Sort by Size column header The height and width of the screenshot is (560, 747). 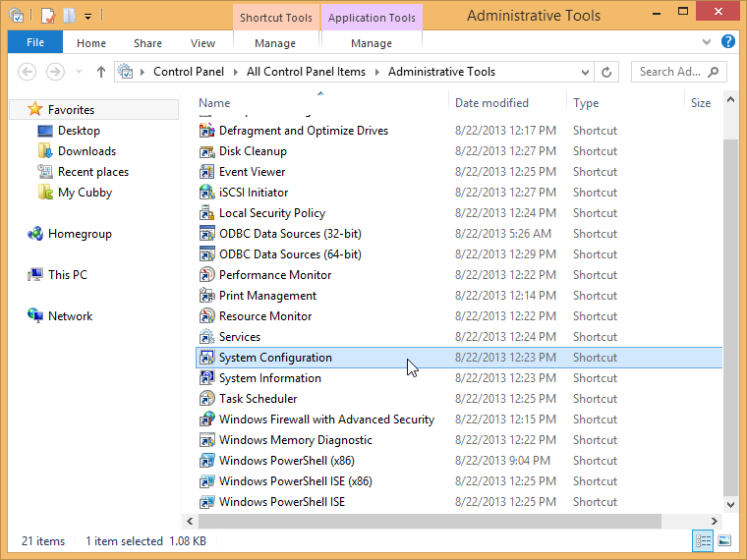coord(701,103)
